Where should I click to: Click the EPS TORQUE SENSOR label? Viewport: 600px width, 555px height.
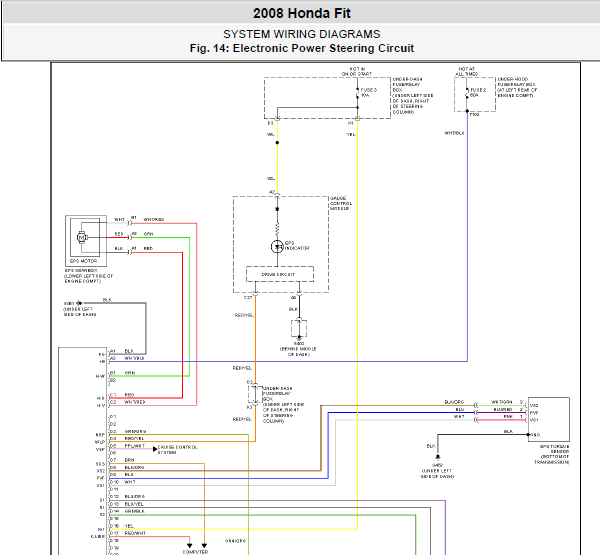(552, 454)
